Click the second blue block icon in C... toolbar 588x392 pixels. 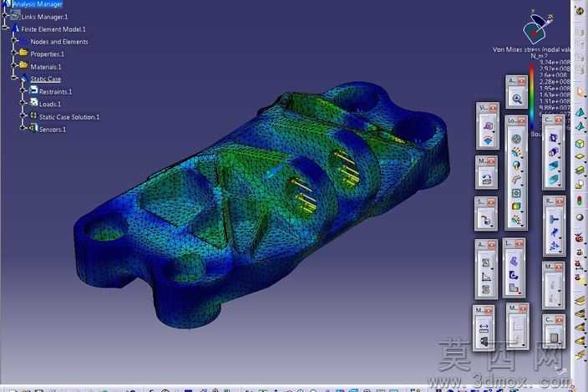click(553, 151)
